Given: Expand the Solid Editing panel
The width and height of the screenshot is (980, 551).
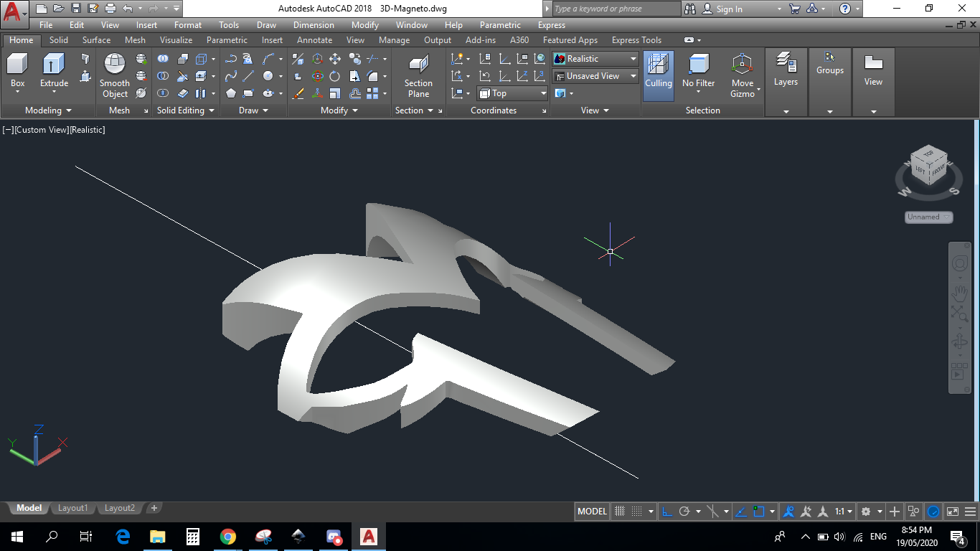Looking at the screenshot, I should (186, 110).
